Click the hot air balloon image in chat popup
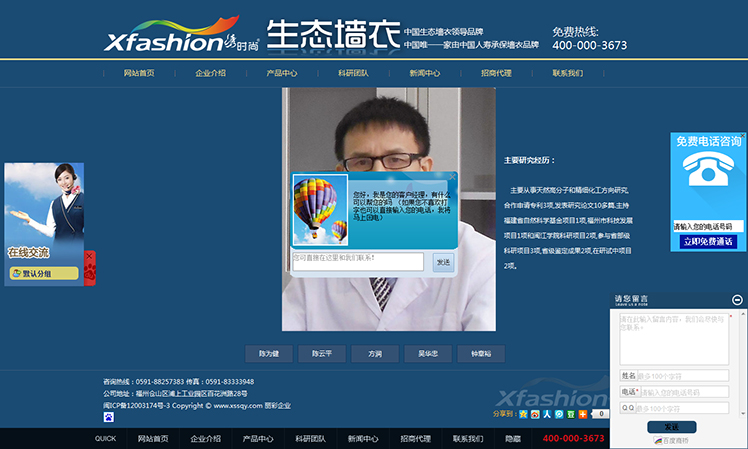Image resolution: width=748 pixels, height=449 pixels. (321, 209)
